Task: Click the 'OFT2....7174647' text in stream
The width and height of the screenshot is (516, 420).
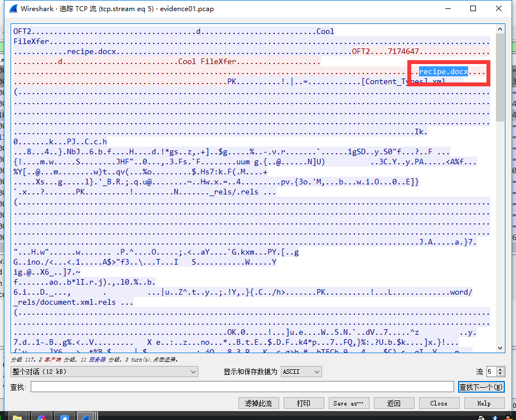Action: (386, 51)
